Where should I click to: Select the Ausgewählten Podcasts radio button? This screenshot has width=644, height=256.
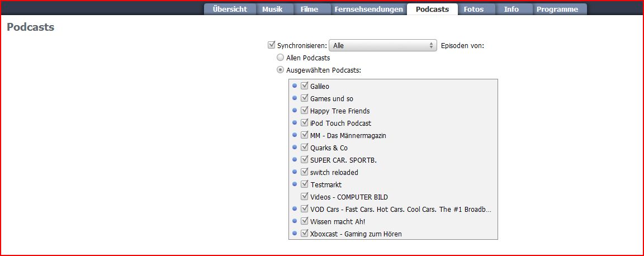point(280,70)
